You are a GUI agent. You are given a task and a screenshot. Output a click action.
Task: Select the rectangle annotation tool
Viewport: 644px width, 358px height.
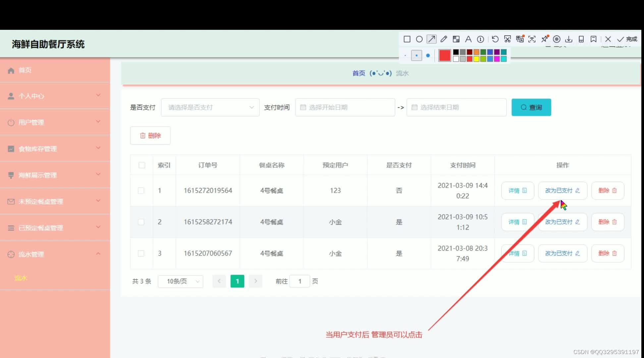pyautogui.click(x=407, y=39)
